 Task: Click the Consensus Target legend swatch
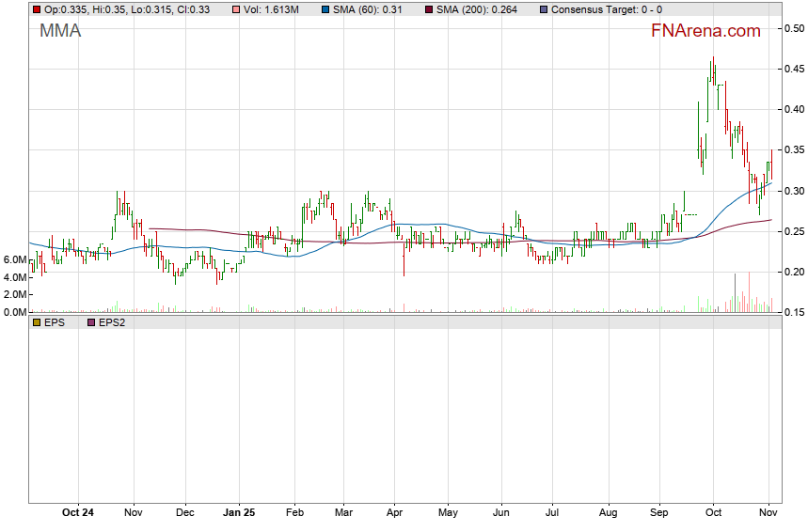coord(543,9)
